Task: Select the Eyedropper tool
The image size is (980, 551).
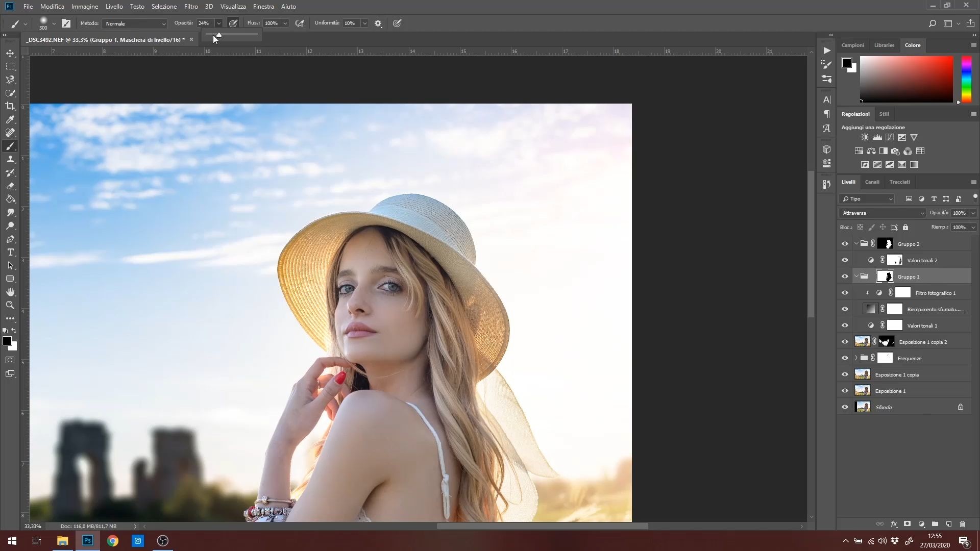Action: click(10, 119)
